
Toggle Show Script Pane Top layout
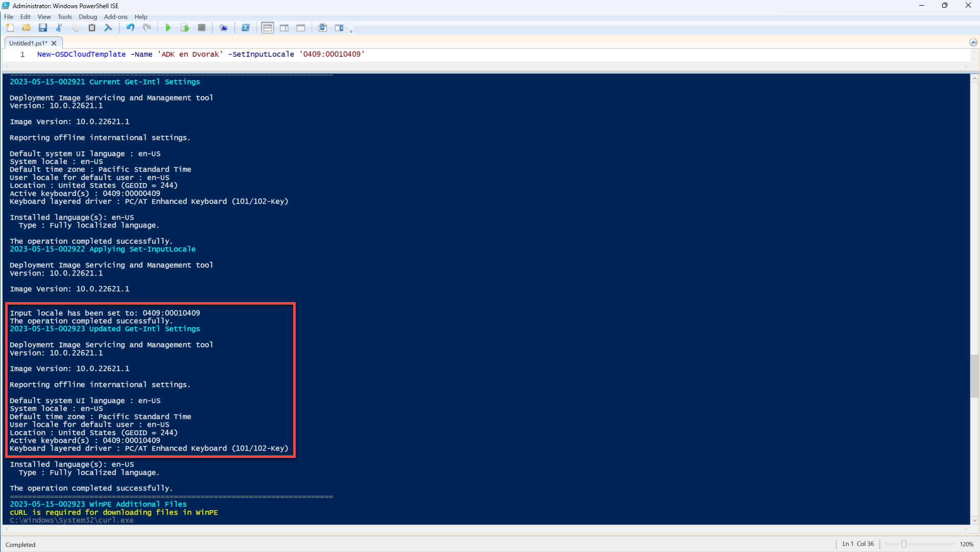pos(268,28)
